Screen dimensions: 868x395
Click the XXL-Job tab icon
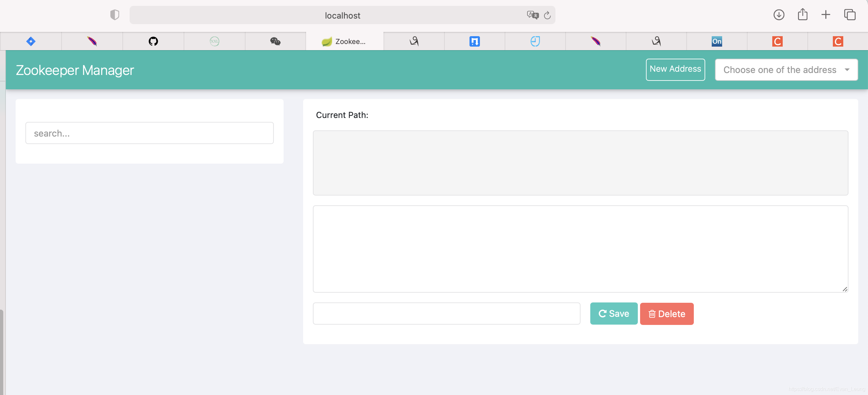point(214,41)
